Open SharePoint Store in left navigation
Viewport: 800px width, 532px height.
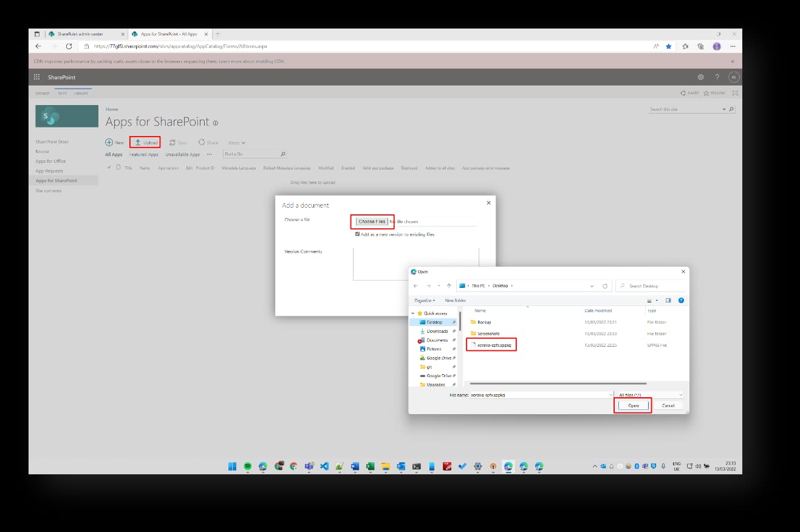52,142
